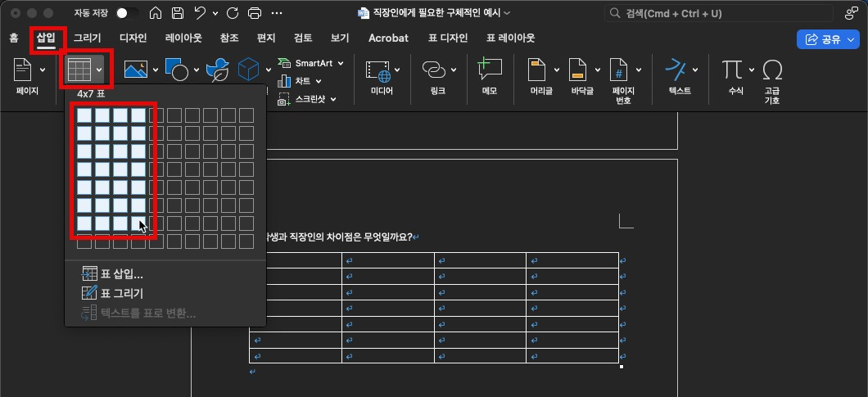Undo the last action
868x397 pixels.
[201, 13]
